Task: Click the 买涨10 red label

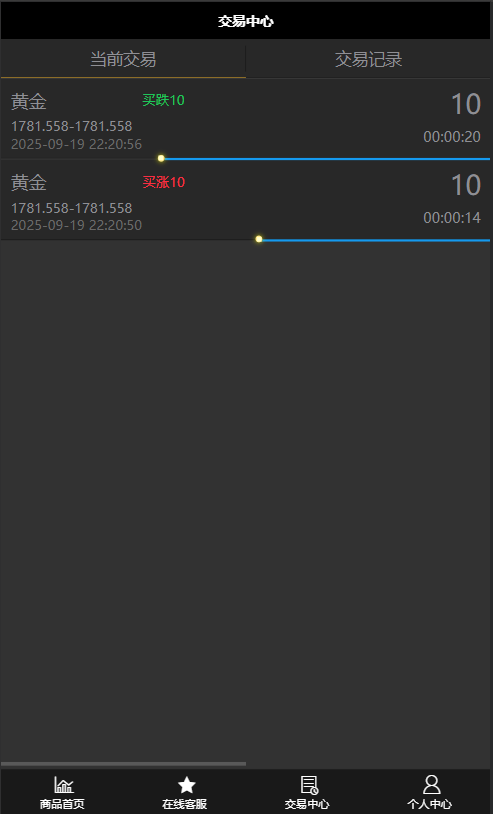Action: 163,182
